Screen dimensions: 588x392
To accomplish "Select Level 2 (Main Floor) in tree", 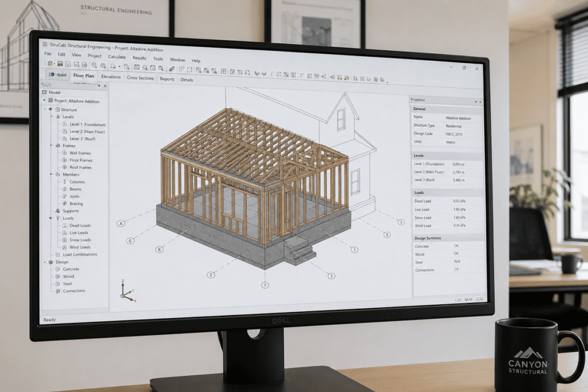I will click(x=87, y=131).
